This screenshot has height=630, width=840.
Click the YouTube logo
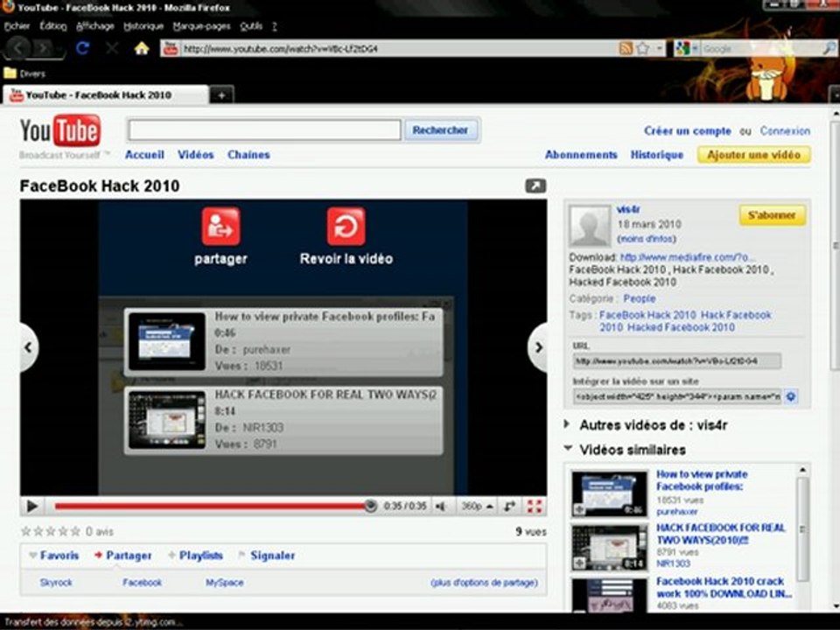[x=60, y=131]
